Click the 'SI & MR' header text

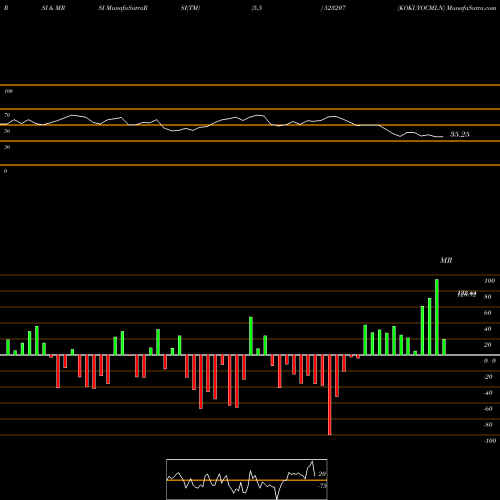53,8
